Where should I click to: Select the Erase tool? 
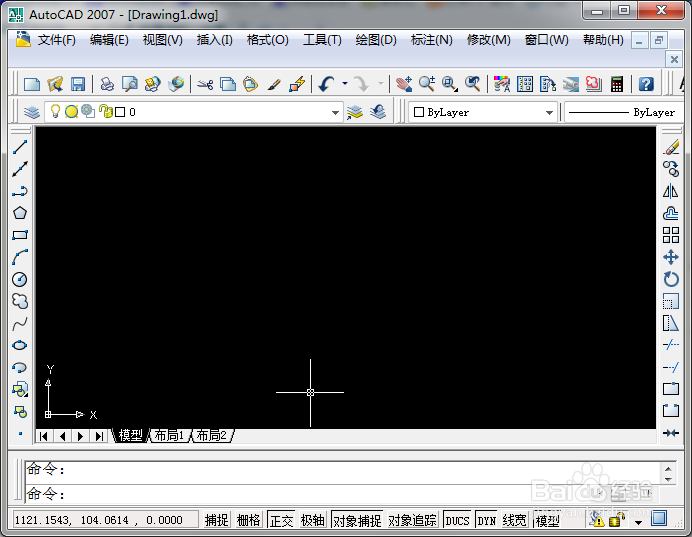[x=671, y=147]
